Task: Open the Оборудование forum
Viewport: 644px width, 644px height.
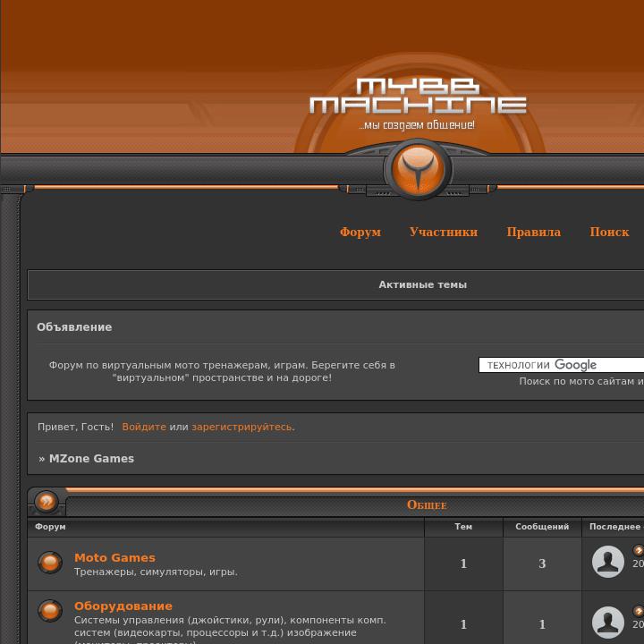Action: coord(123,606)
